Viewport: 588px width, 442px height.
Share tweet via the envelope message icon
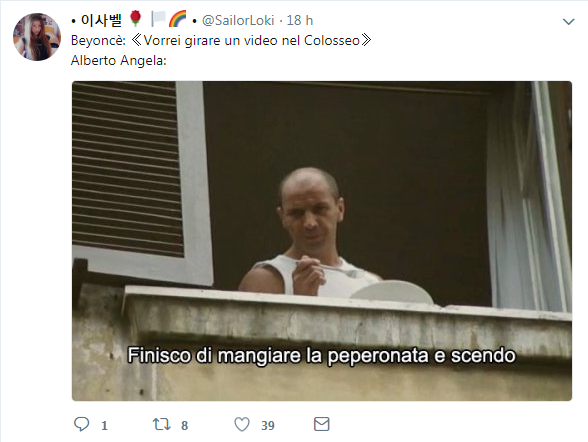(x=321, y=424)
